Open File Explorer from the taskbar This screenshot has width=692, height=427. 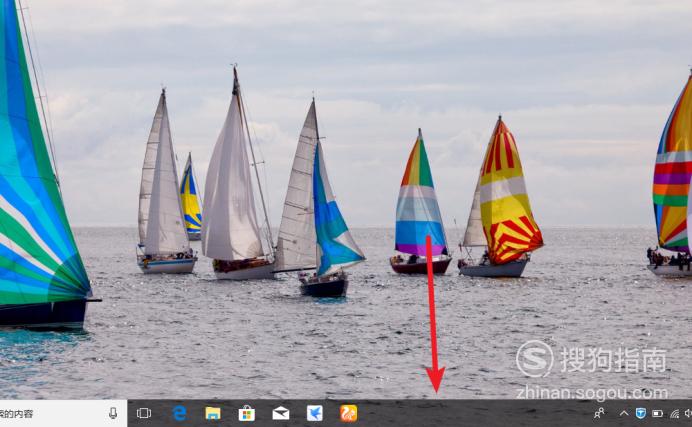coord(213,413)
